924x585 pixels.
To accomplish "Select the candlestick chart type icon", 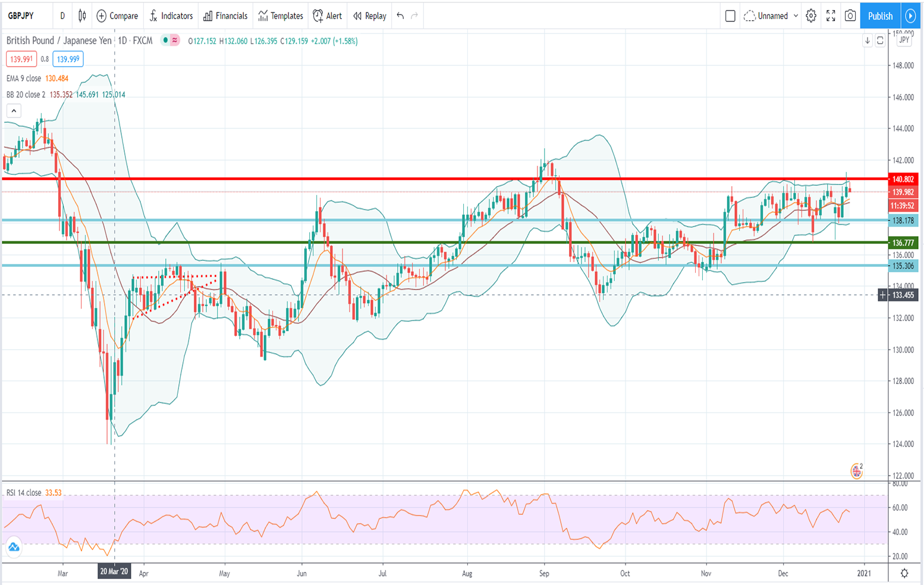I will [81, 16].
